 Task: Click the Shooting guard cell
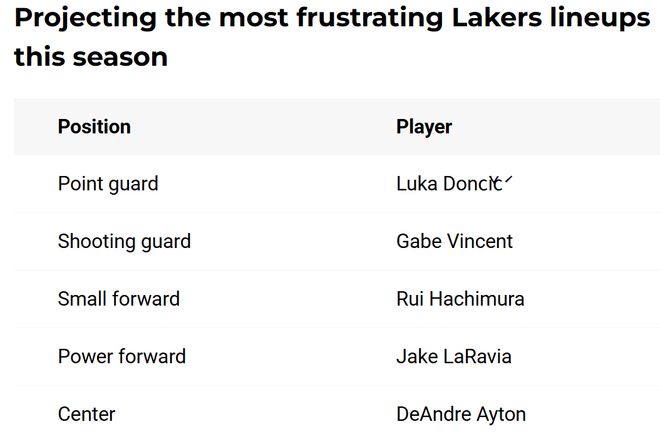pyautogui.click(x=124, y=241)
